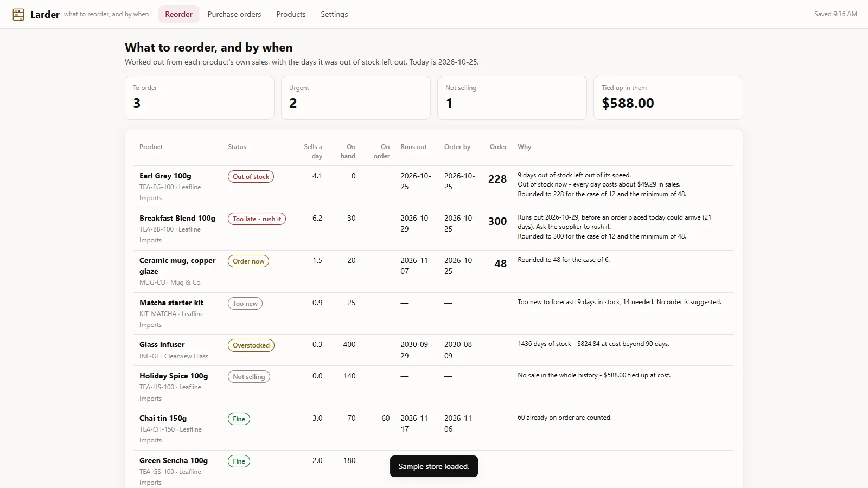Click the 'Out of stock' status badge
Viewport: 868px width, 488px height.
click(251, 177)
